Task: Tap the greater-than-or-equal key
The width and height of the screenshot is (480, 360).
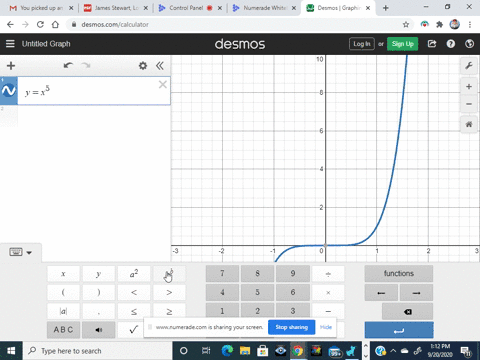Action: click(169, 311)
